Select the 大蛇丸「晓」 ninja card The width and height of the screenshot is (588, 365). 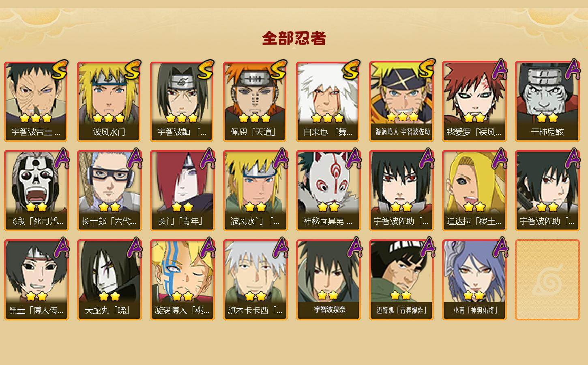pyautogui.click(x=109, y=280)
